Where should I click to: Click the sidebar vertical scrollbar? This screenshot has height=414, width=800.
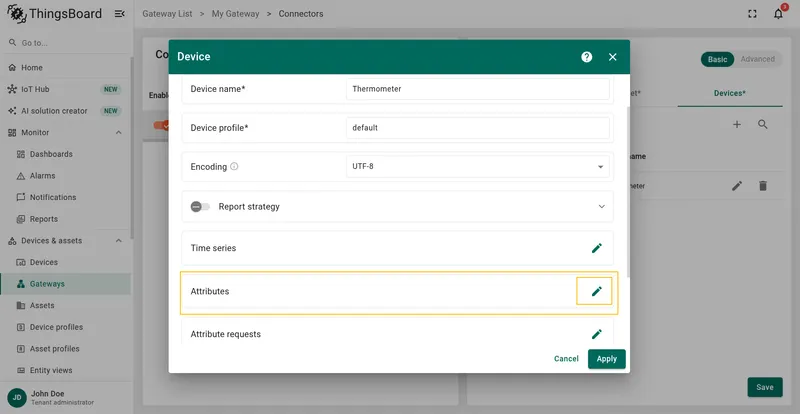click(x=132, y=148)
